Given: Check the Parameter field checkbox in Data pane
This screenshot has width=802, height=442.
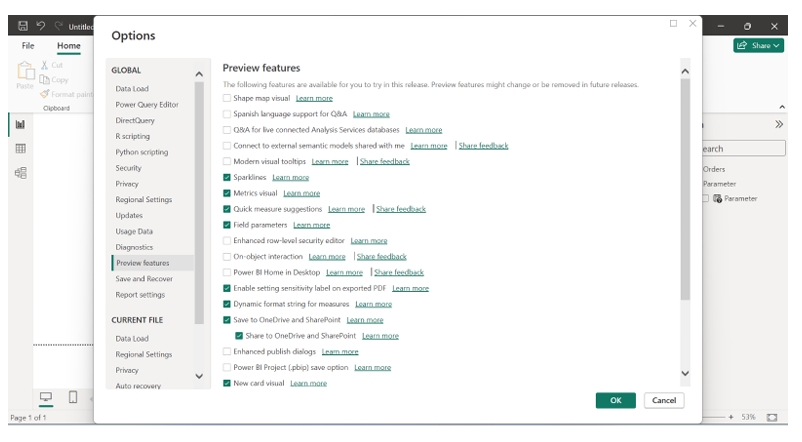Looking at the screenshot, I should 705,198.
